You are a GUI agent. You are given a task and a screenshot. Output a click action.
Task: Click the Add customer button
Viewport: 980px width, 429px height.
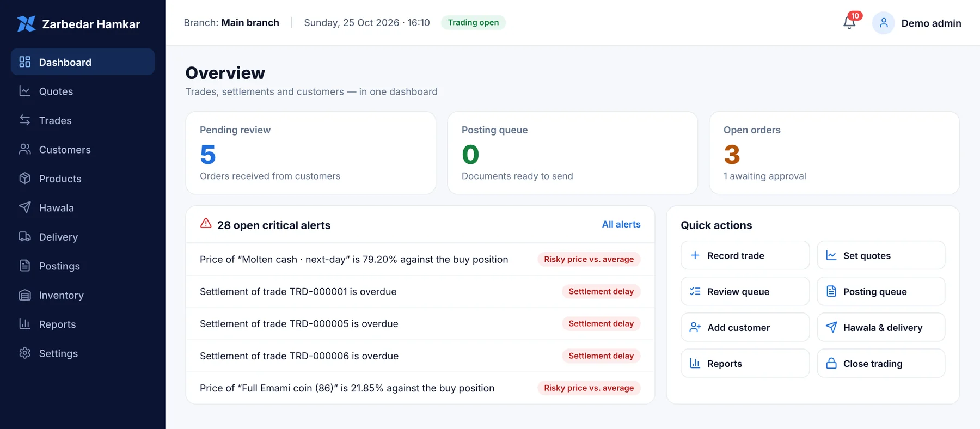745,327
